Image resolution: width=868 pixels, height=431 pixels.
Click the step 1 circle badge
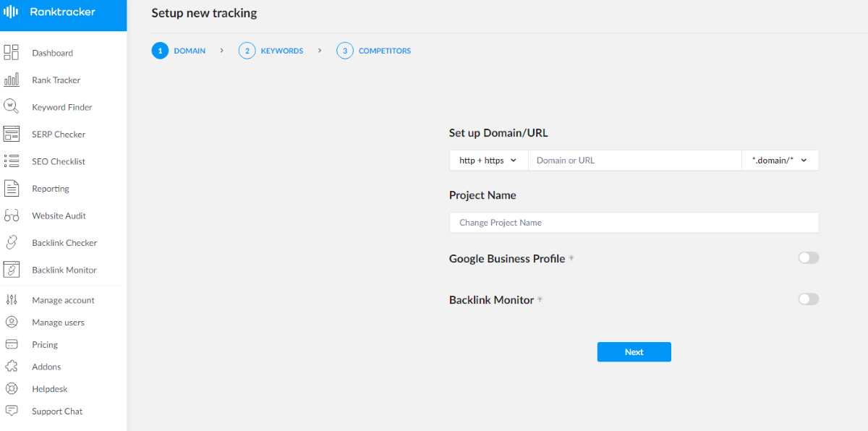(x=160, y=51)
